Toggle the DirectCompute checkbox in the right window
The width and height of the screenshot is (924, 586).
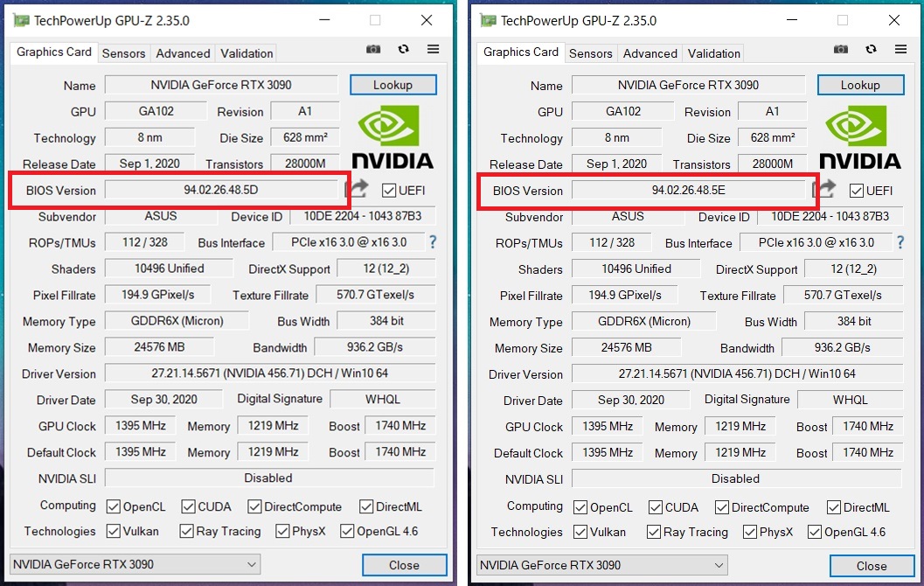coord(722,507)
